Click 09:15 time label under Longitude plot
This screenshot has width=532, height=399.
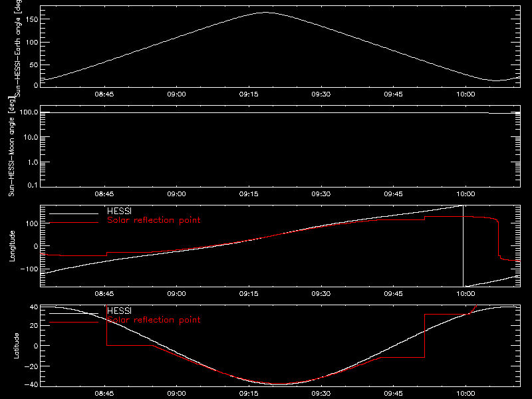(x=249, y=293)
